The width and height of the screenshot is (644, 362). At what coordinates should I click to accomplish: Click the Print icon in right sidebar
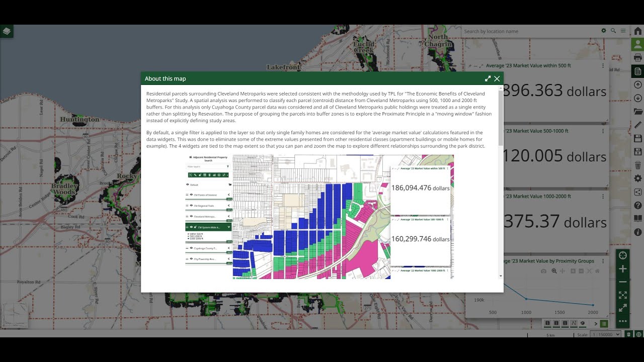[637, 58]
